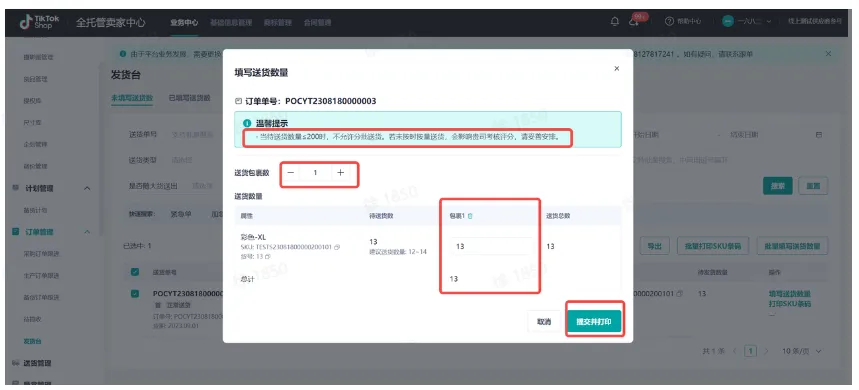
Task: Open 基础信息管理 top menu
Action: (231, 22)
